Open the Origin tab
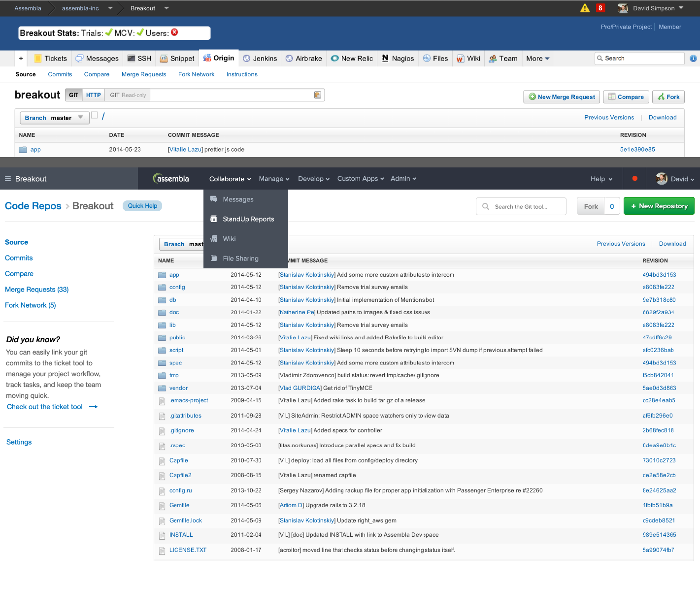This screenshot has width=700, height=616. [219, 58]
